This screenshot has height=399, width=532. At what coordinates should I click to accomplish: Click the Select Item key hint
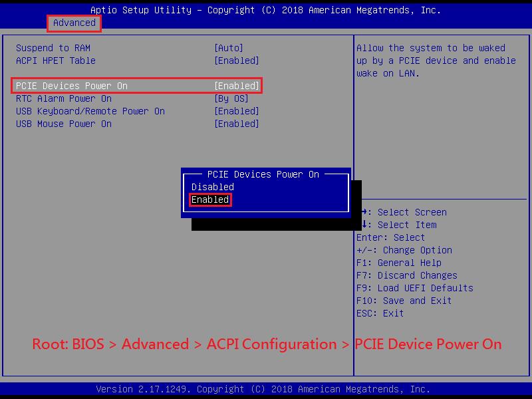point(399,225)
